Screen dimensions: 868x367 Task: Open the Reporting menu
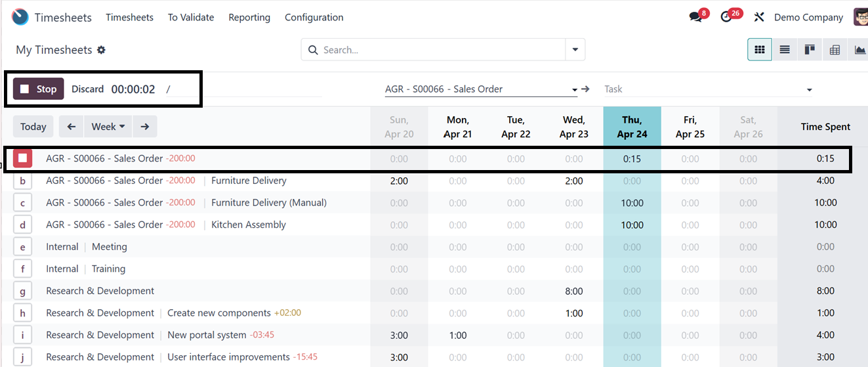click(x=249, y=18)
